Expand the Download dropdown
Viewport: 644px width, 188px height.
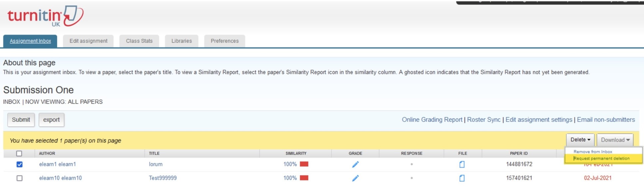click(x=615, y=140)
